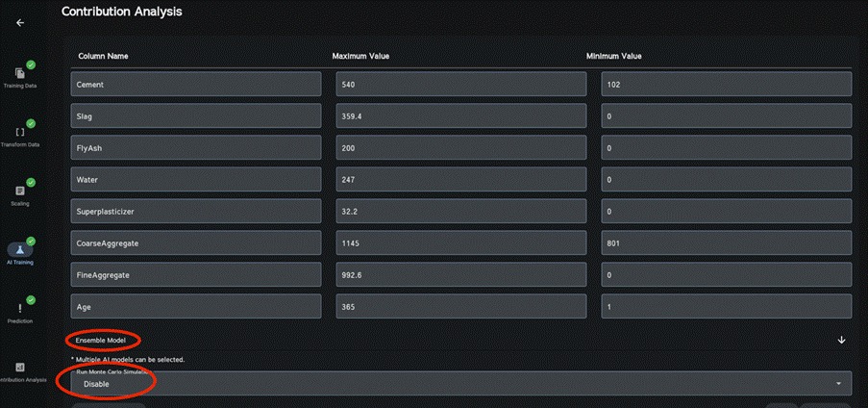Click the Water maximum value 247 field
The width and height of the screenshot is (868, 408).
[460, 179]
